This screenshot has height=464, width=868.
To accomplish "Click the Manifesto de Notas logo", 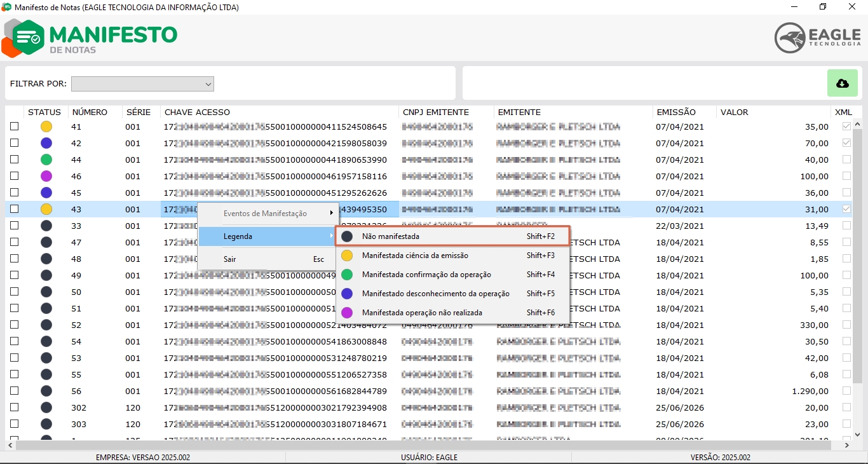I will click(x=90, y=39).
